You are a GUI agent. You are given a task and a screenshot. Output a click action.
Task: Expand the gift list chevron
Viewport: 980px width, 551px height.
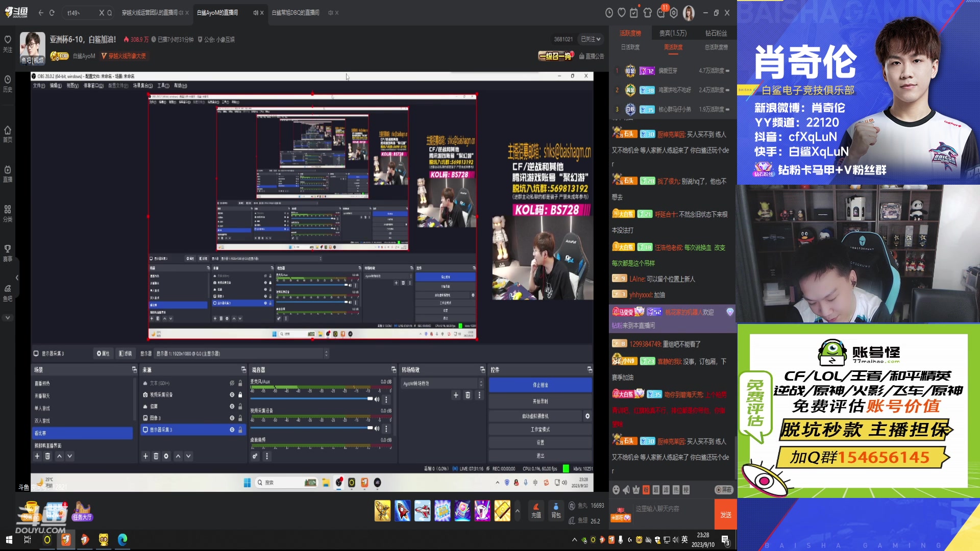[x=517, y=511]
